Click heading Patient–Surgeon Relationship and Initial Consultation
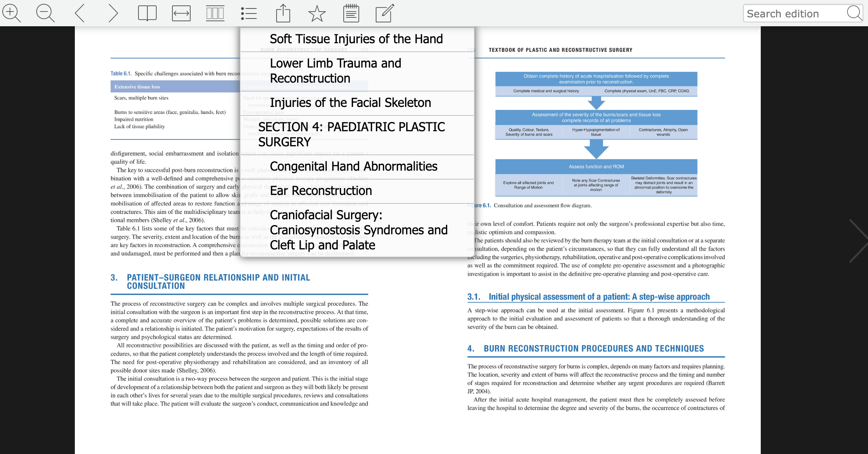Viewport: 868px width, 454px height. pos(218,282)
